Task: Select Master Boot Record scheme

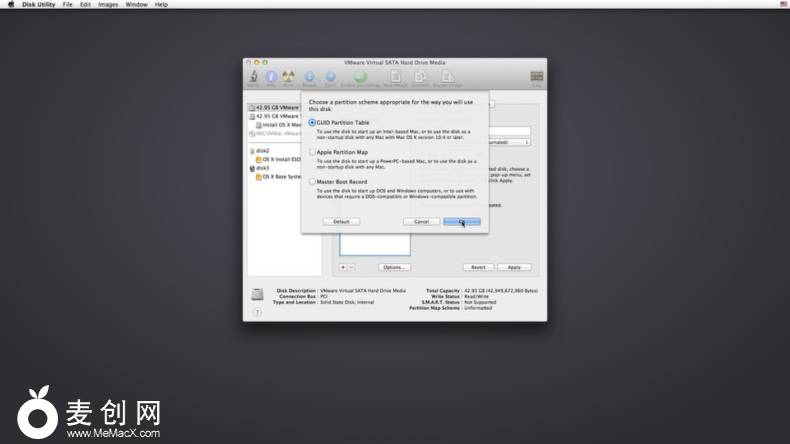Action: (313, 182)
